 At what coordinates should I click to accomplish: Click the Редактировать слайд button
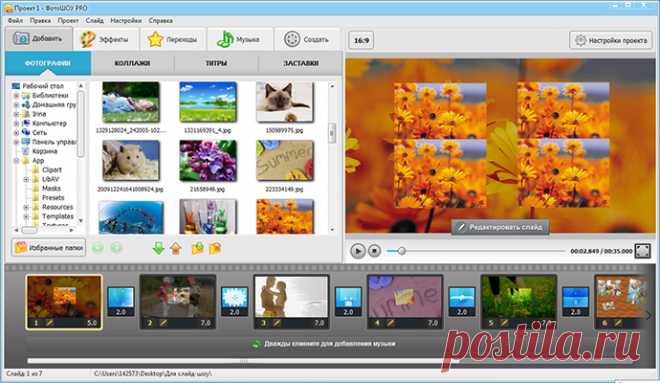pyautogui.click(x=500, y=227)
